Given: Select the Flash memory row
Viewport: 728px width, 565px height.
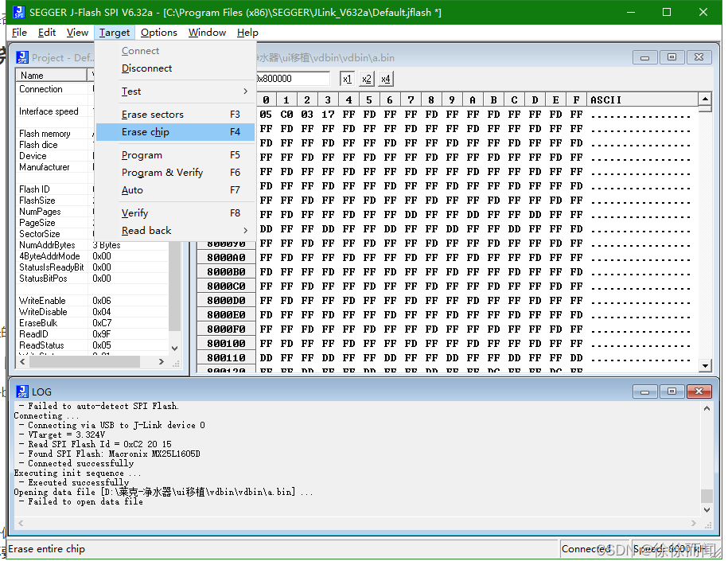Looking at the screenshot, I should 55,134.
